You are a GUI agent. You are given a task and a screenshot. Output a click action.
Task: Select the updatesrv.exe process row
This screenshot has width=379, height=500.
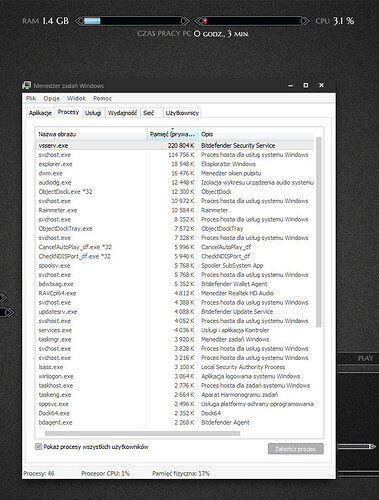[x=175, y=312]
